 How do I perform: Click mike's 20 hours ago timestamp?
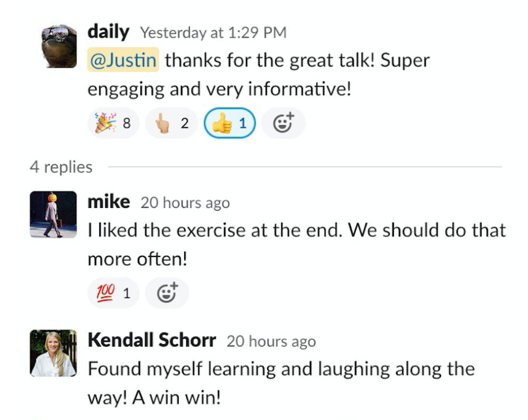(x=185, y=203)
